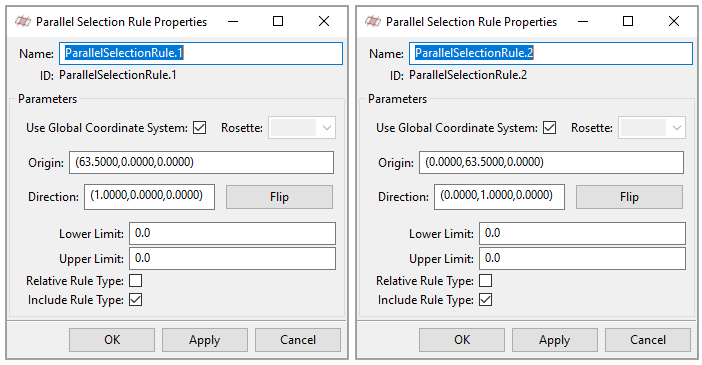Cancel the ParallelSelectionRule.1 dialog
The width and height of the screenshot is (702, 365).
[x=298, y=340]
